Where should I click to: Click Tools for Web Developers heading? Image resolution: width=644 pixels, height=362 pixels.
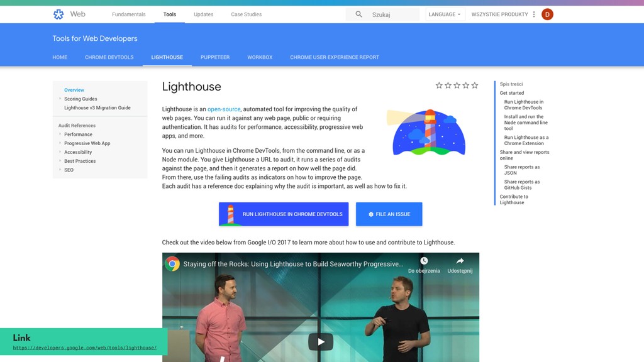coord(95,38)
